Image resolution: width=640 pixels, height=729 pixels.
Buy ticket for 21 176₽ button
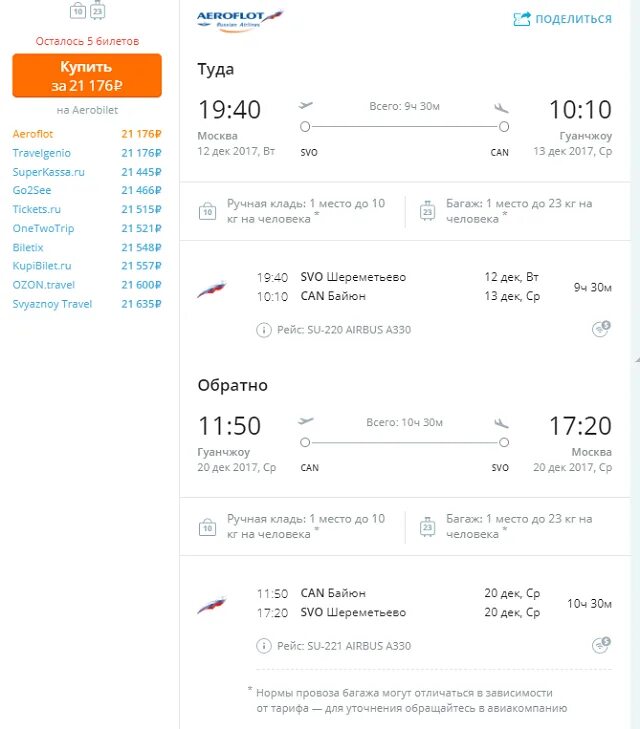click(x=87, y=75)
